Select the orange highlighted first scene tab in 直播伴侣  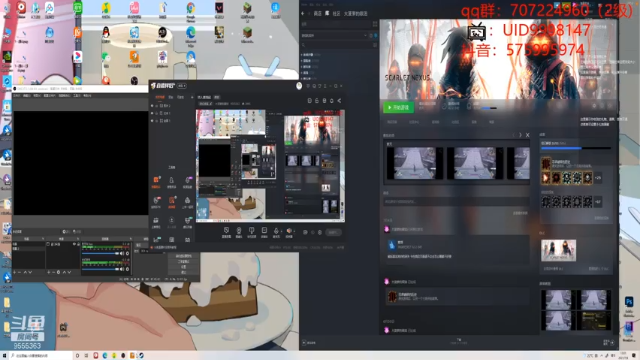160,97
